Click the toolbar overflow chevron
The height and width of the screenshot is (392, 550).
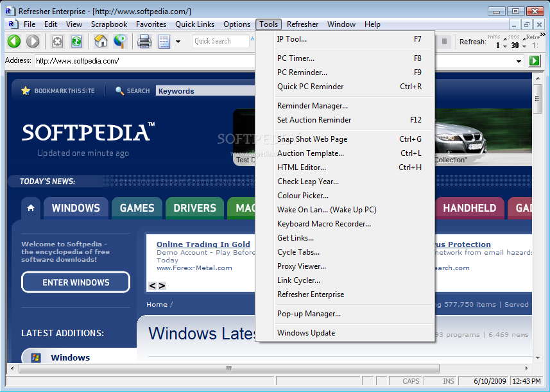543,35
